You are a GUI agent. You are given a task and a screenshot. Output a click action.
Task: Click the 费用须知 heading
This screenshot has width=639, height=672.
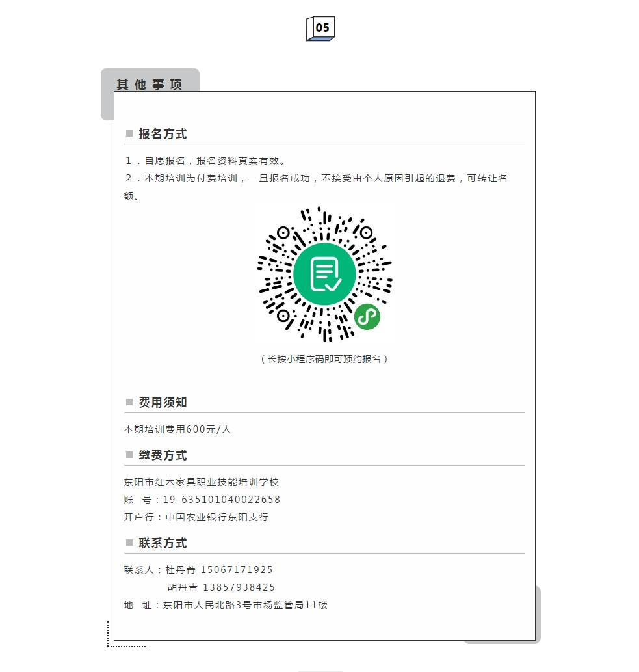click(x=163, y=403)
